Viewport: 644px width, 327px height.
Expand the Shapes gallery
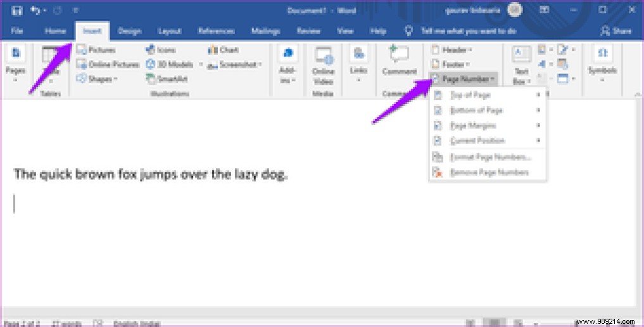click(x=98, y=79)
